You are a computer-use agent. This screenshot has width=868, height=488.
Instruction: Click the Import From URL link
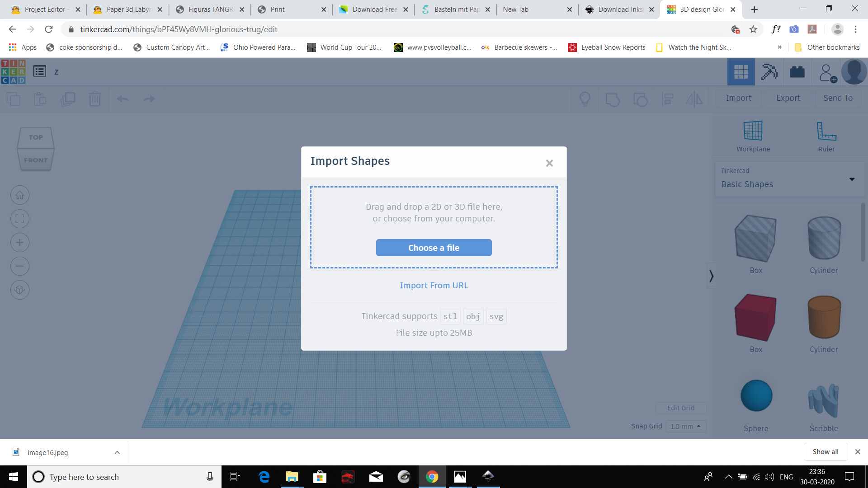pos(434,285)
